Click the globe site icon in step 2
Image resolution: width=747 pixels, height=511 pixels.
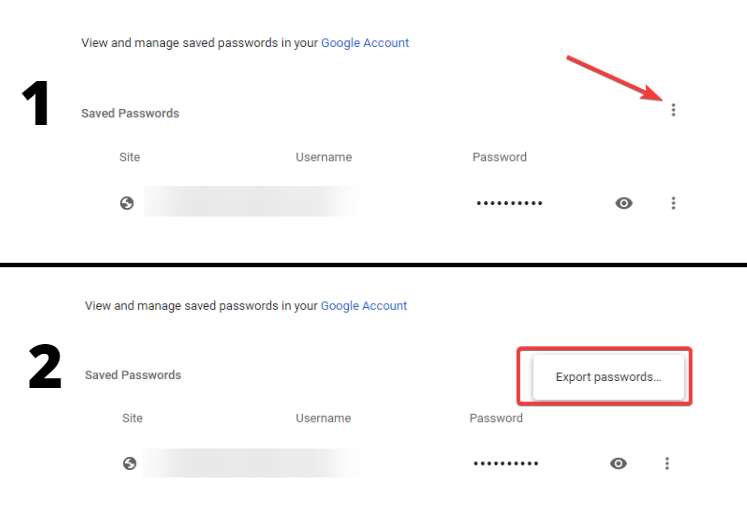tap(130, 463)
